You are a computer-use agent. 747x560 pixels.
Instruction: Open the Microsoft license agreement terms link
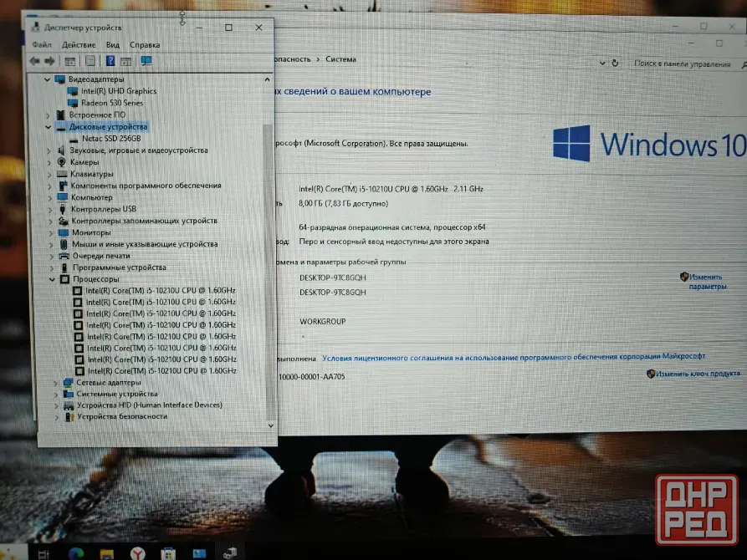coord(514,357)
